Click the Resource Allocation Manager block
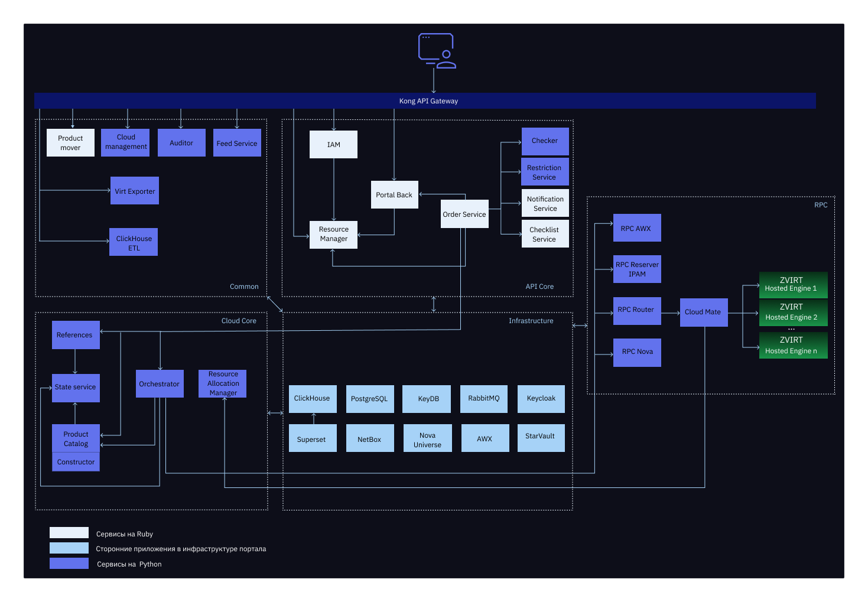Screen dimensions: 868x602 223,384
